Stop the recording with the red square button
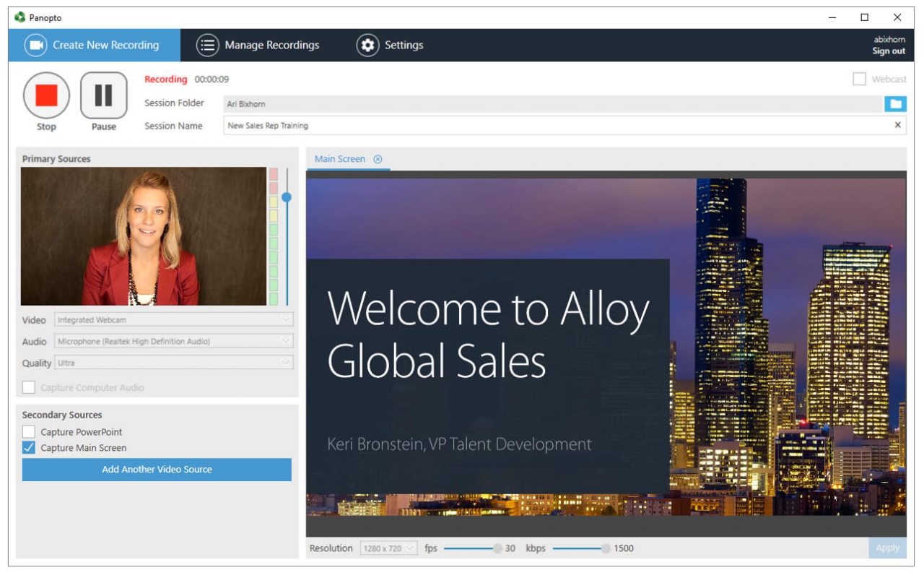This screenshot has width=924, height=578. click(x=46, y=95)
